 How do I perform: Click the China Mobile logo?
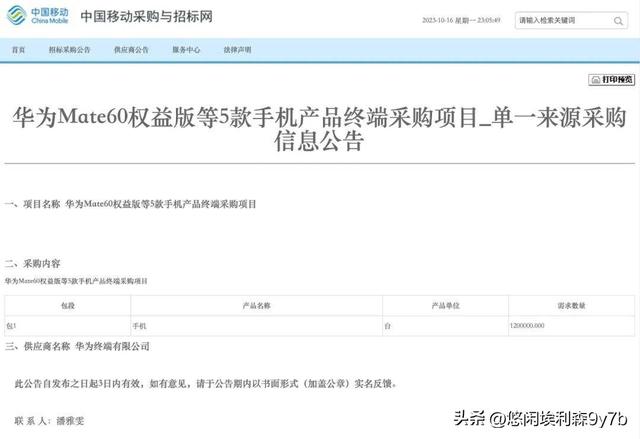pyautogui.click(x=38, y=16)
